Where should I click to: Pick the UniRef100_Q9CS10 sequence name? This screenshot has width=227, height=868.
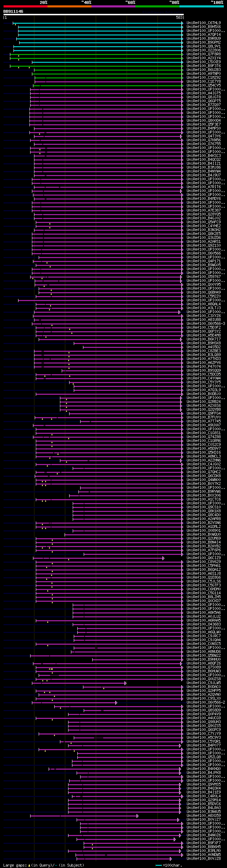pyautogui.click(x=204, y=507)
